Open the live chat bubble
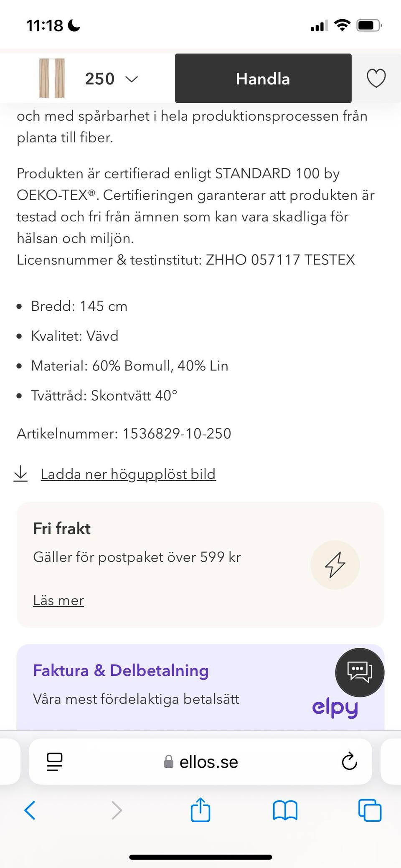 [360, 672]
